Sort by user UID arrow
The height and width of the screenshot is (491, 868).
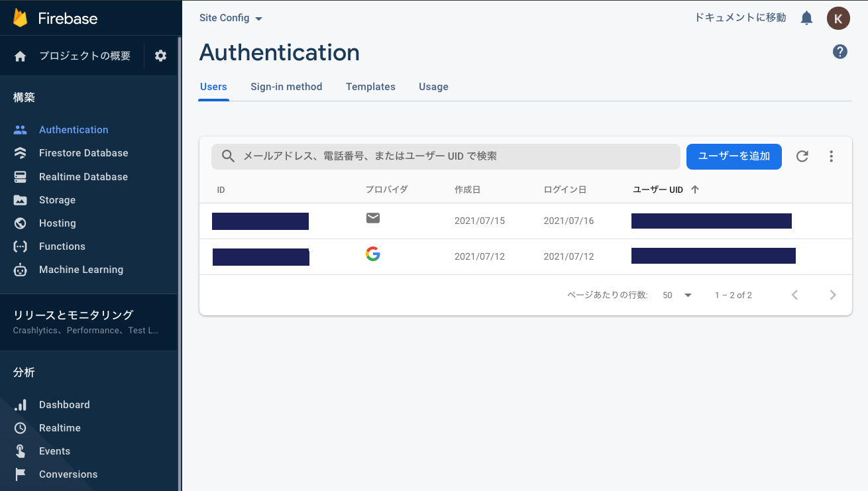tap(695, 190)
